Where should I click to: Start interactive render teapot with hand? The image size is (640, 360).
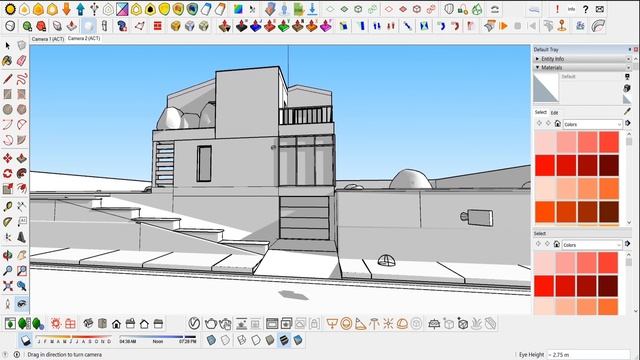(x=225, y=324)
